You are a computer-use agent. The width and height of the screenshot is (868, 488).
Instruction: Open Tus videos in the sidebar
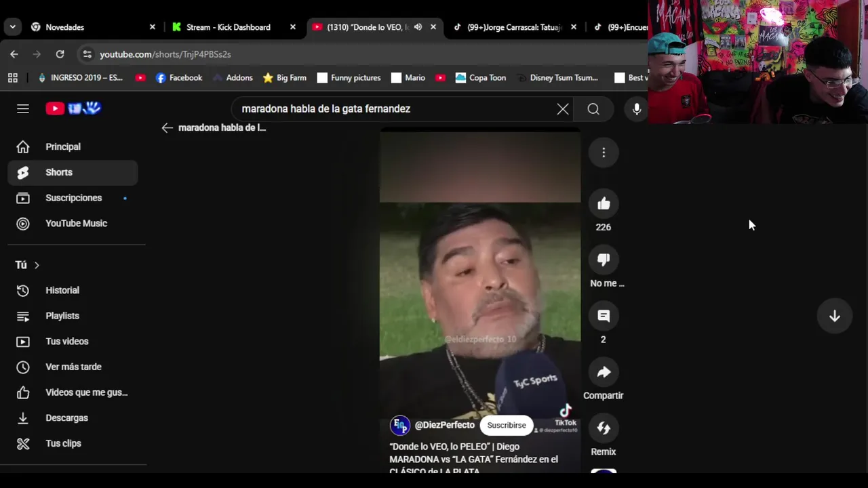tap(73, 342)
